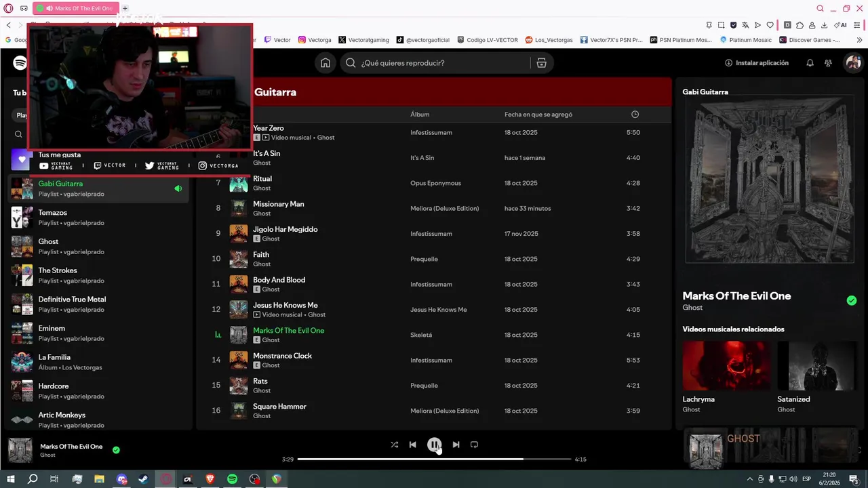The width and height of the screenshot is (868, 488).
Task: Open the Windows Start button
Action: coord(10,479)
